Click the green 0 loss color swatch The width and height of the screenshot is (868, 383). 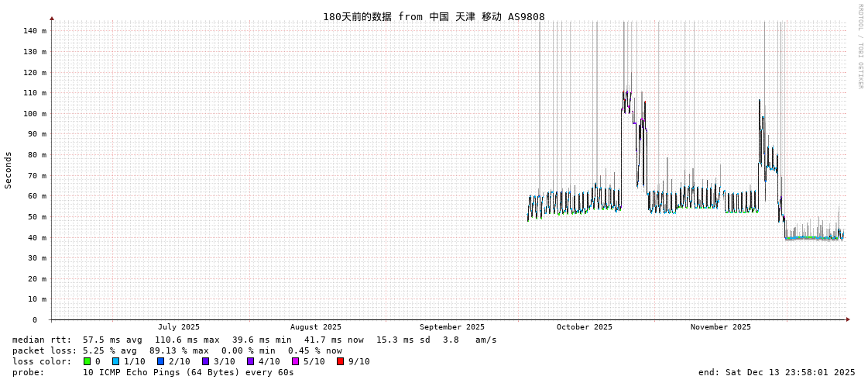click(x=87, y=361)
